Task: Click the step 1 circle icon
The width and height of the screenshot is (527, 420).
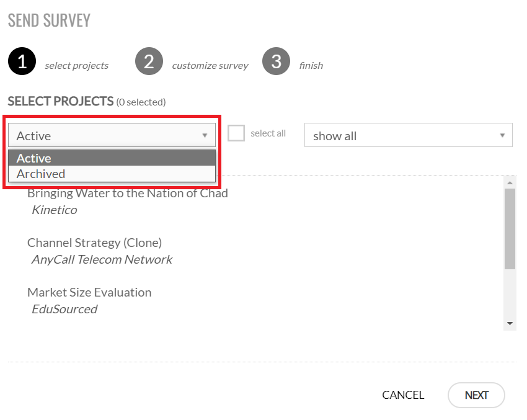Action: coord(22,61)
